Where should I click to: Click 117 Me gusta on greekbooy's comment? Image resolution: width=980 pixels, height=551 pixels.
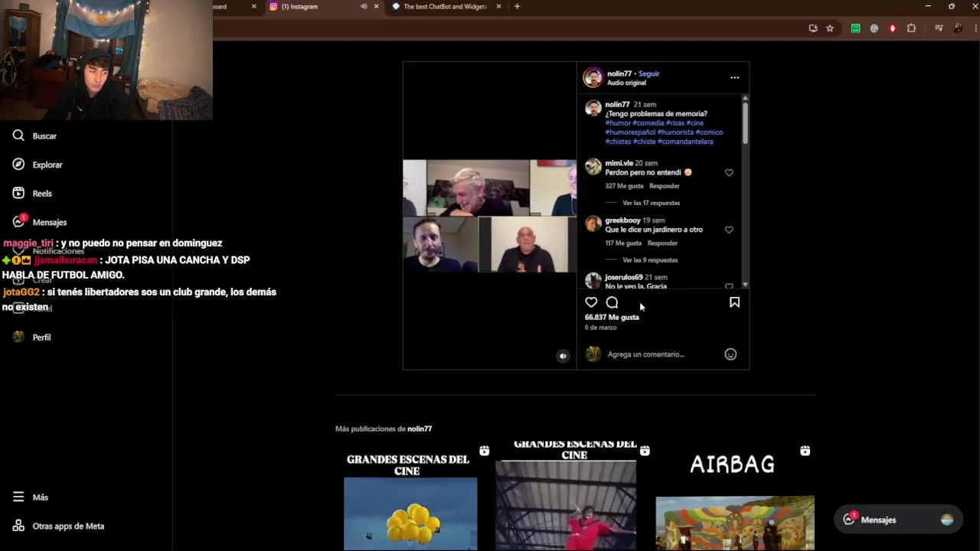pos(623,243)
